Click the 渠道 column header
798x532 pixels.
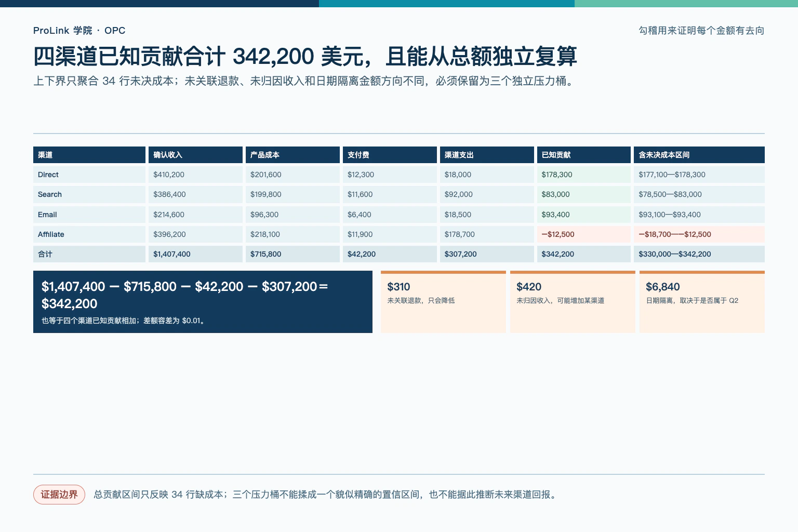pos(89,155)
